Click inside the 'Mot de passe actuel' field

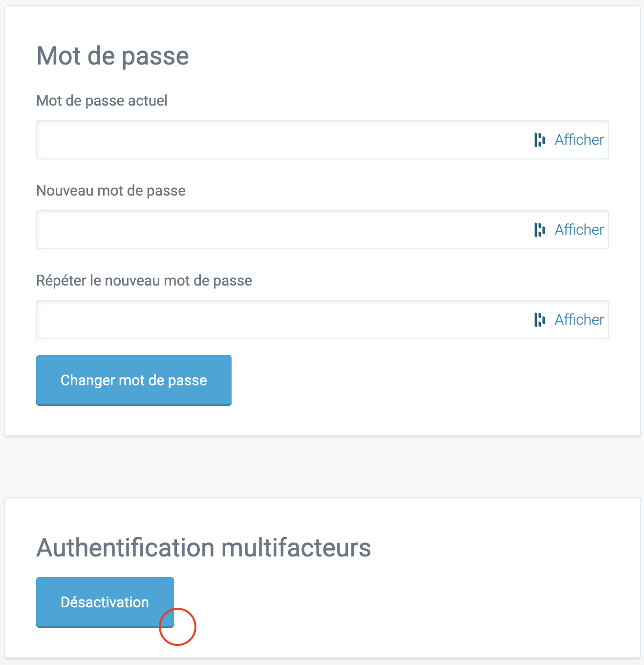(x=244, y=140)
